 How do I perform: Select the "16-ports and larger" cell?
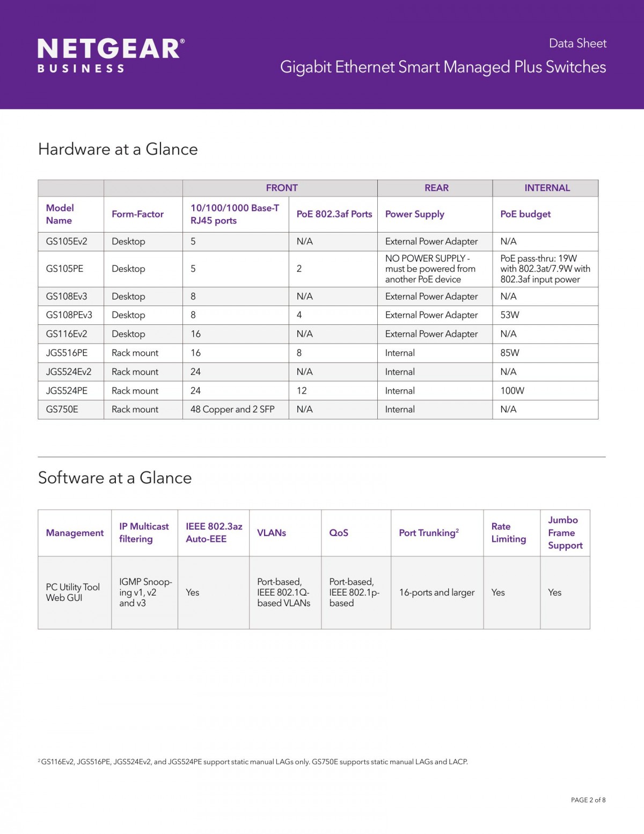tap(437, 592)
